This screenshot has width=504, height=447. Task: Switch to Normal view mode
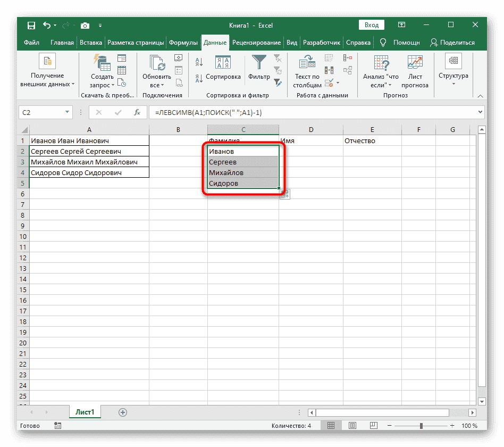pyautogui.click(x=331, y=425)
